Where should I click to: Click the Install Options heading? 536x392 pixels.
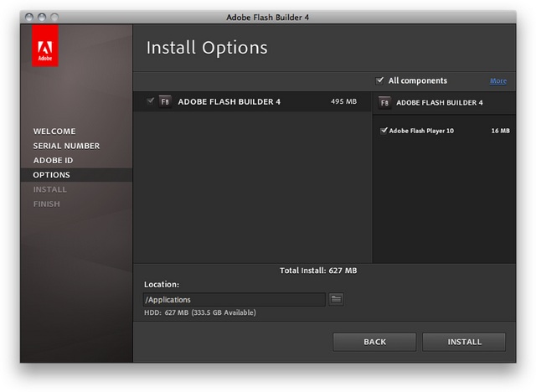click(x=207, y=48)
